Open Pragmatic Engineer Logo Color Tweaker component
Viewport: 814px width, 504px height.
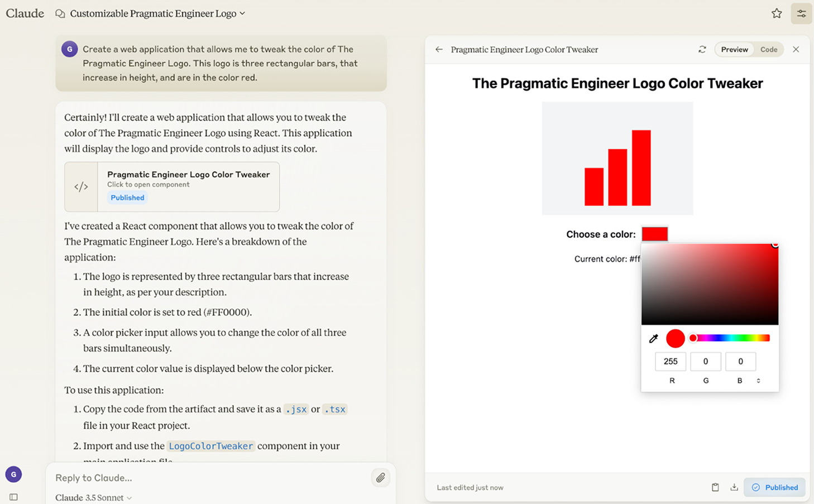pyautogui.click(x=172, y=186)
